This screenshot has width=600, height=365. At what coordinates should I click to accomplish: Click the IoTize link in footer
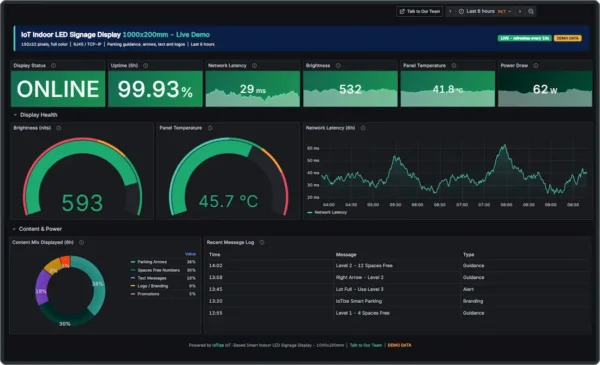218,345
